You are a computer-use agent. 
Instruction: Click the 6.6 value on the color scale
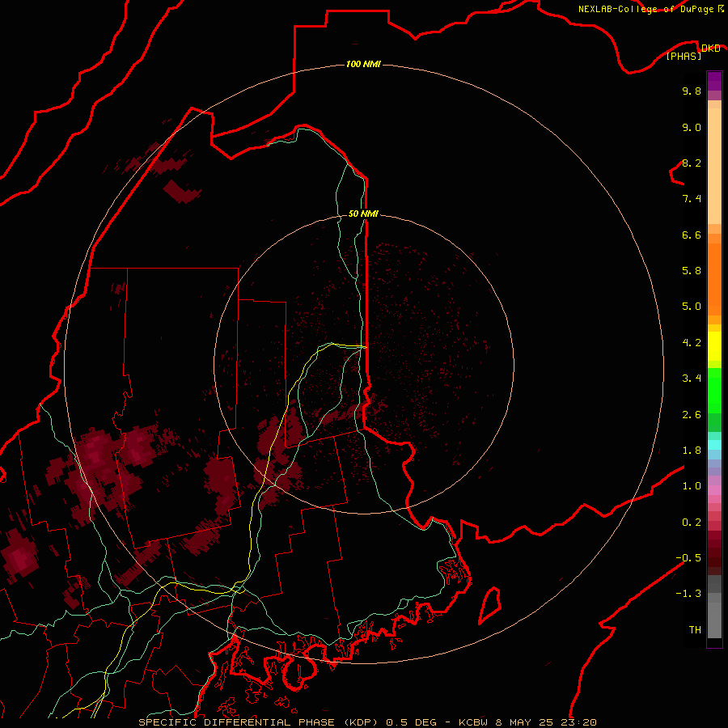(692, 235)
